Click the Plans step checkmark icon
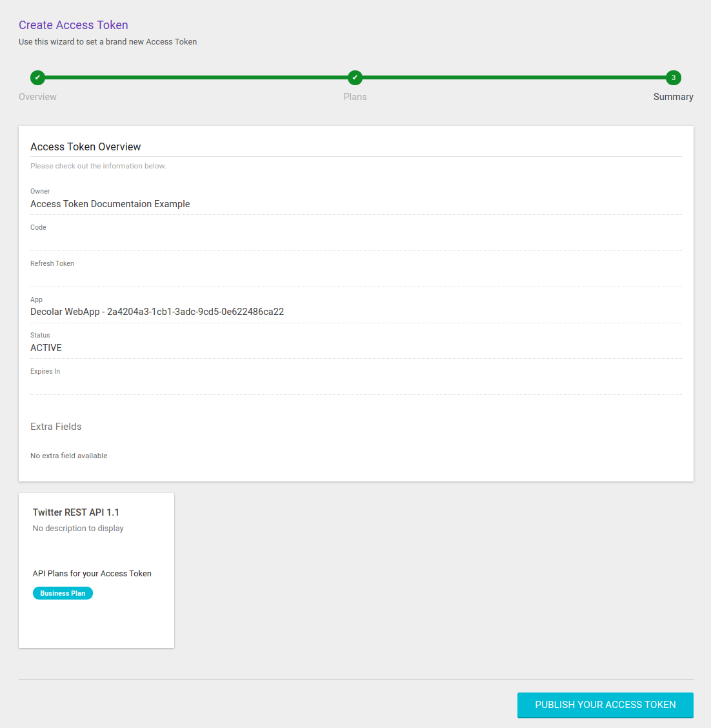 tap(355, 77)
